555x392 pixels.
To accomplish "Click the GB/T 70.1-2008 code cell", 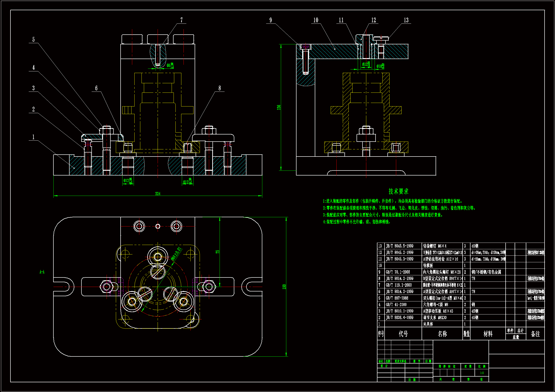I will (398, 272).
